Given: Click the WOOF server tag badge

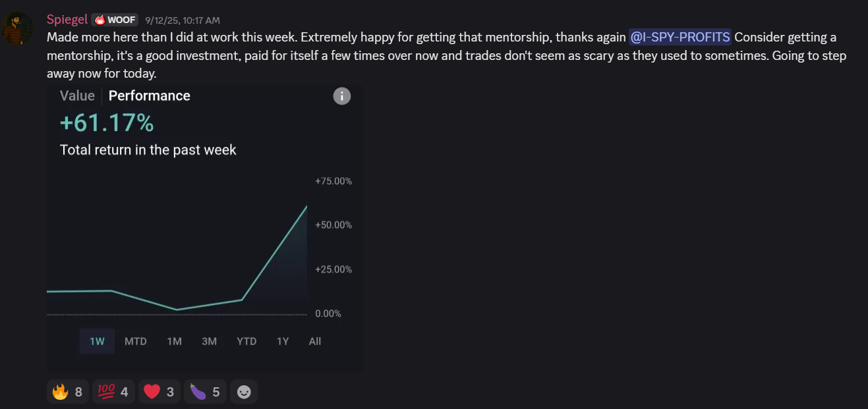Looking at the screenshot, I should (115, 20).
